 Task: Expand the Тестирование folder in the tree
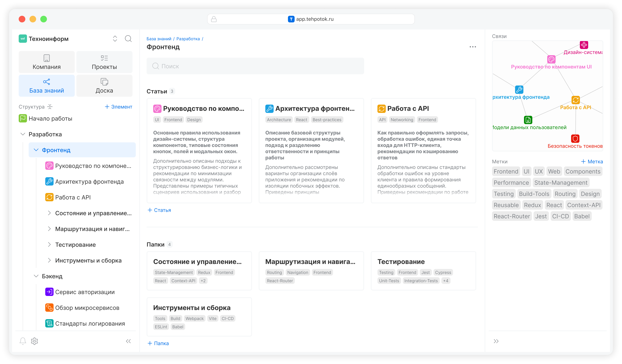[49, 244]
